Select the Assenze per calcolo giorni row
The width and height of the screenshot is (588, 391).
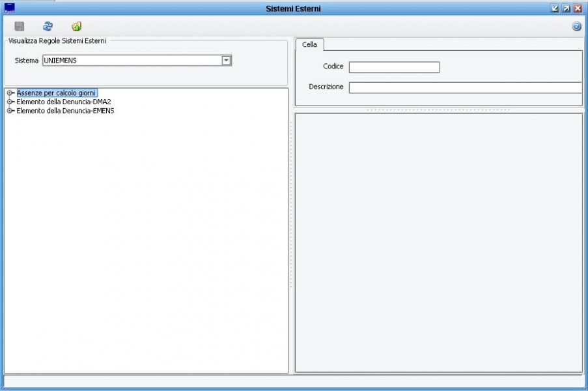tap(57, 93)
